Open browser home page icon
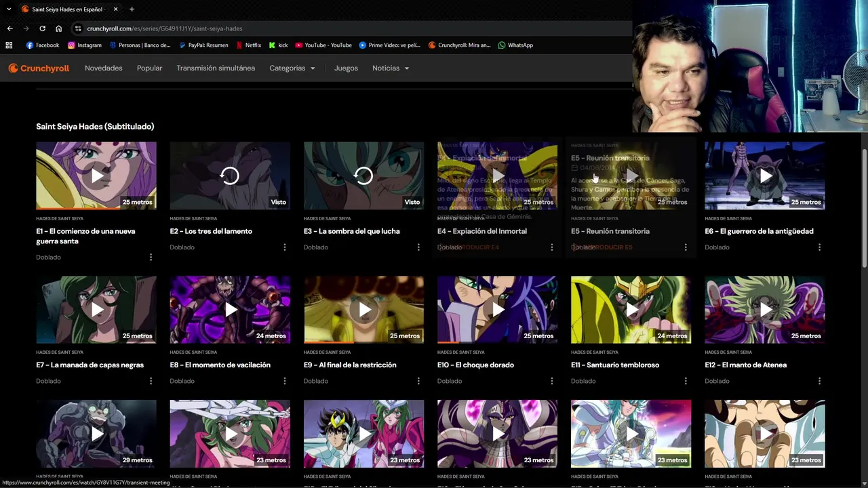 (58, 28)
